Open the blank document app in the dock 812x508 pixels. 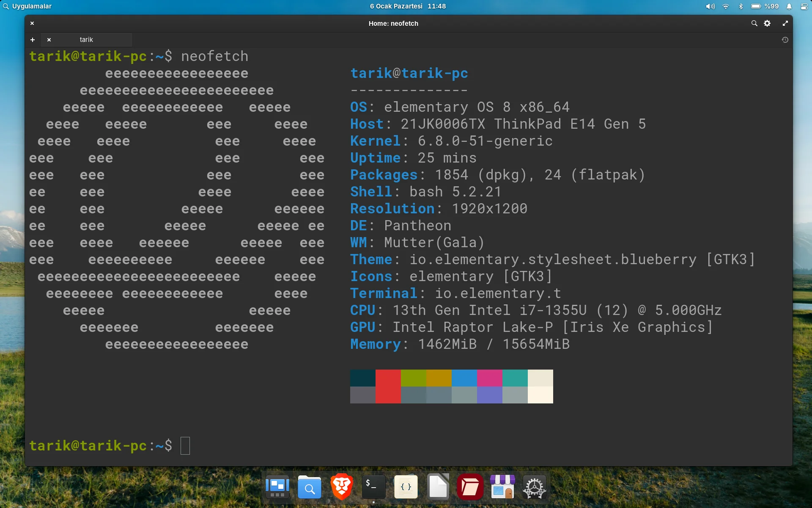click(x=438, y=487)
